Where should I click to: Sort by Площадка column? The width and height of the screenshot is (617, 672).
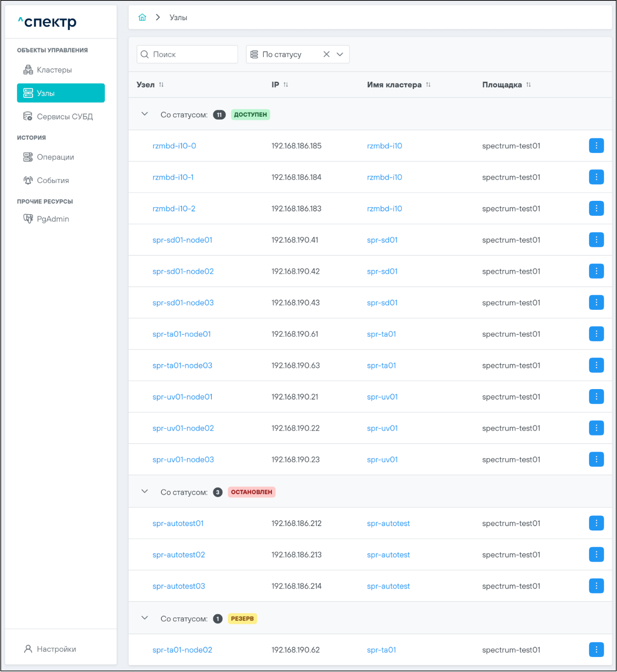click(528, 85)
